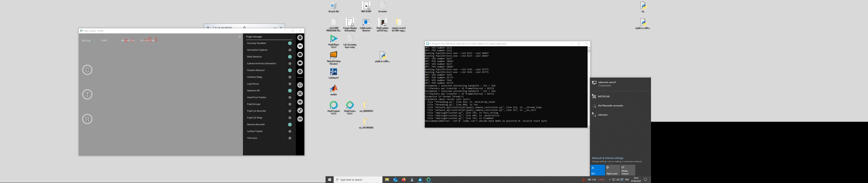Open the camera snapshot icon in Pupil sidebar
This screenshot has height=183, width=868.
300,55
